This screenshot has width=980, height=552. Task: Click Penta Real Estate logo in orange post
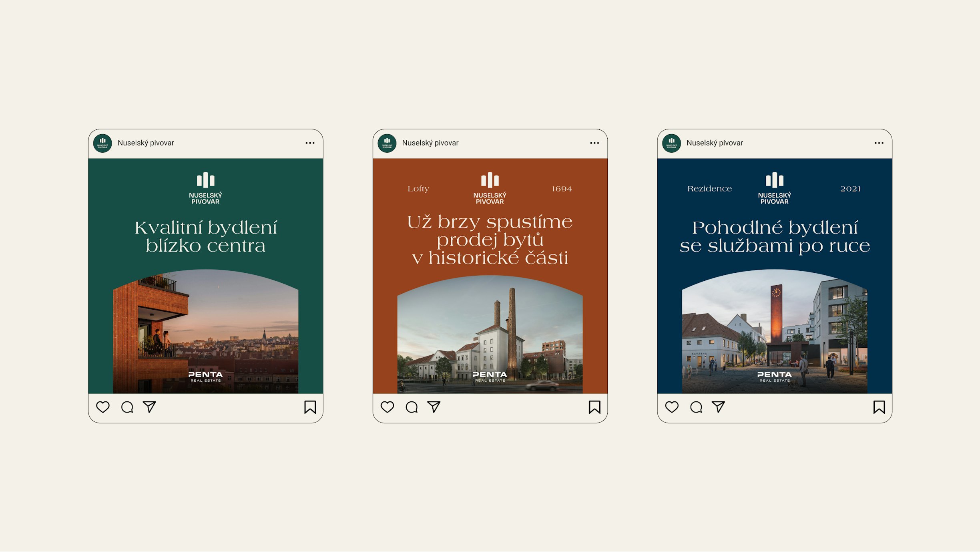pyautogui.click(x=490, y=377)
